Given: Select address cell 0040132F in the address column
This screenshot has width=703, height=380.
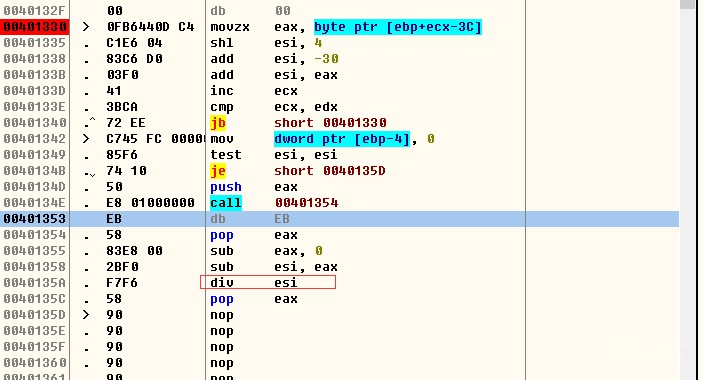Looking at the screenshot, I should point(35,11).
